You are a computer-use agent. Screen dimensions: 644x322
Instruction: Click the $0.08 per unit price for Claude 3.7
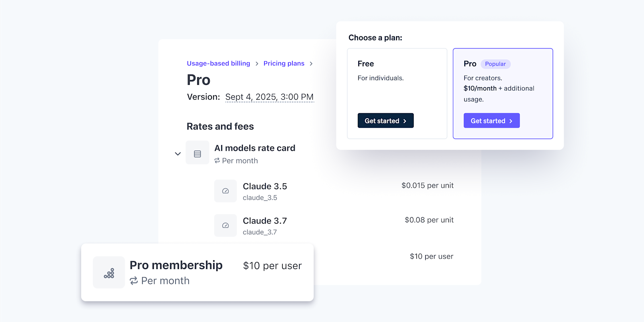(x=429, y=220)
